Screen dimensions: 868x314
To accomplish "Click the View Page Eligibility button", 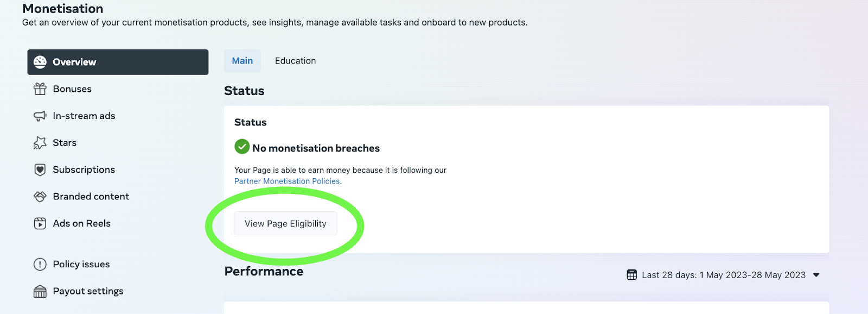I will coord(285,223).
